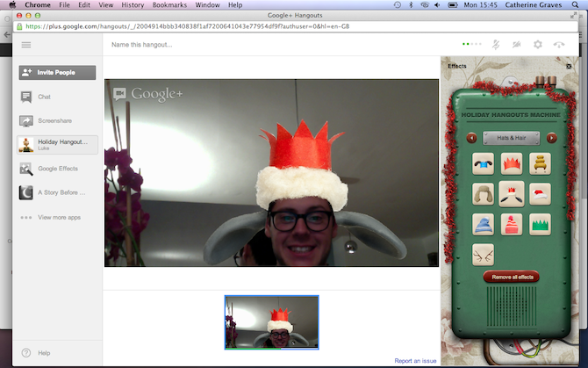The image size is (588, 368).
Task: Click the Hats & Hair category plate
Action: click(512, 138)
